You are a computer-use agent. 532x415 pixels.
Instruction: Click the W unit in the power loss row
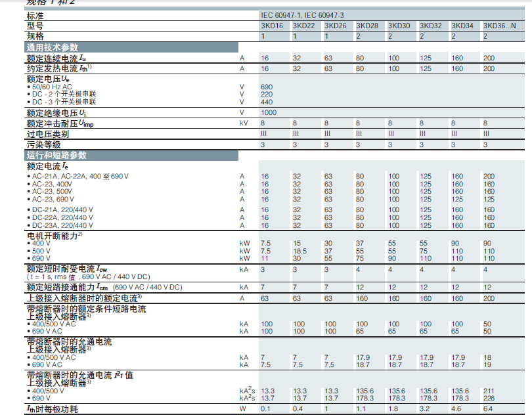(x=242, y=409)
